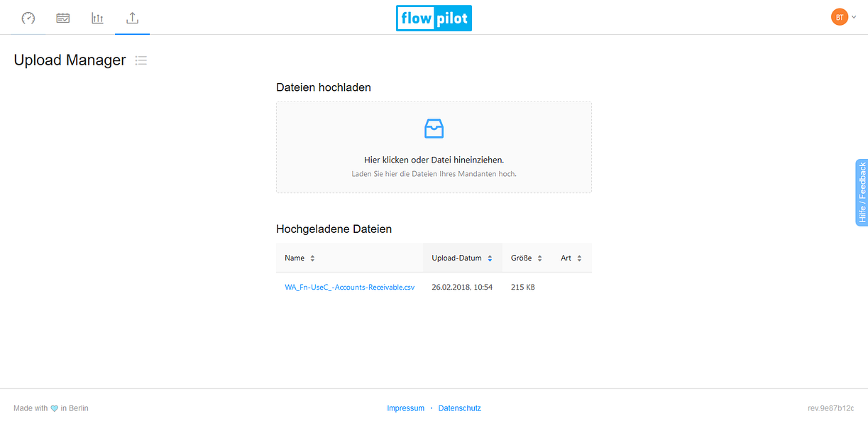Click the heart icon in the footer
The width and height of the screenshot is (868, 426).
pos(54,409)
